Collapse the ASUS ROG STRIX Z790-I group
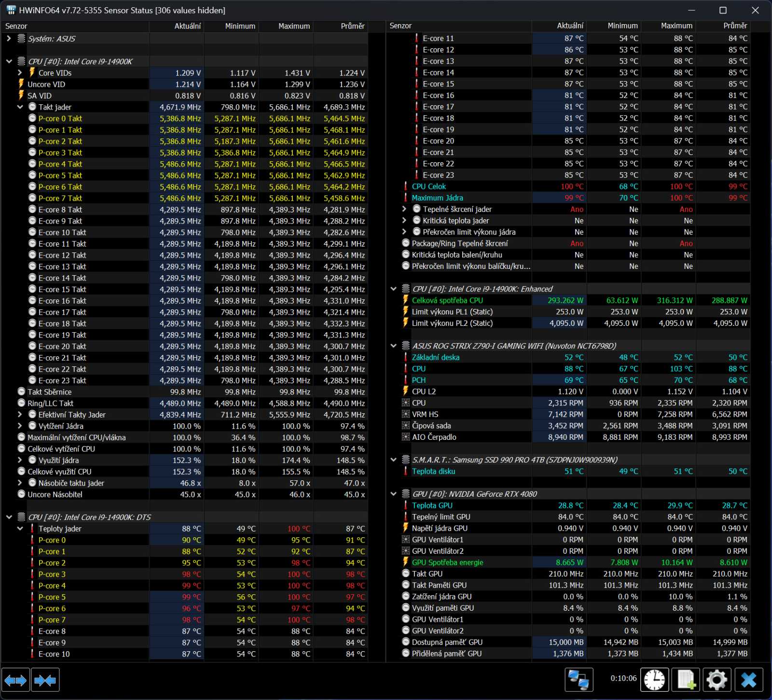Screen dimensions: 772x700 point(393,346)
